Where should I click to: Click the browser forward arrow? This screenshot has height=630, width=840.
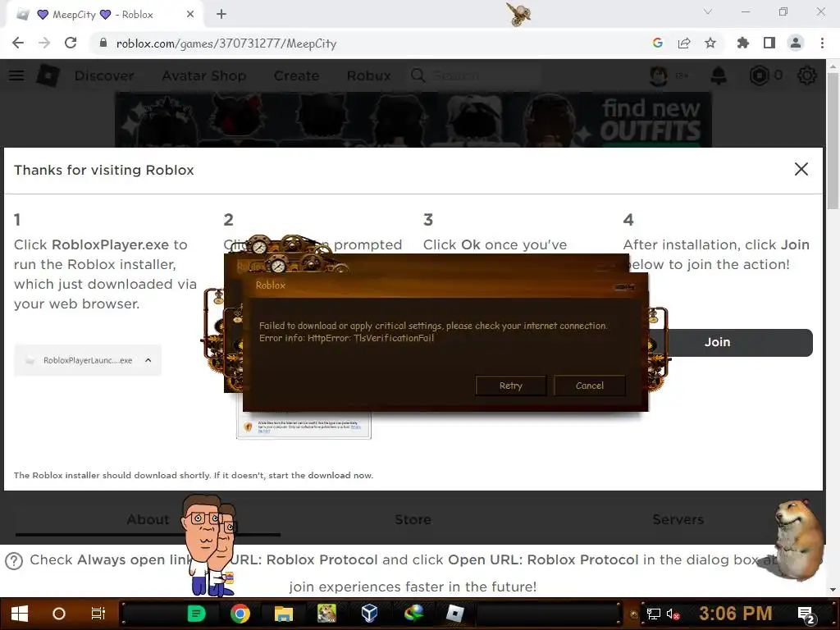44,43
